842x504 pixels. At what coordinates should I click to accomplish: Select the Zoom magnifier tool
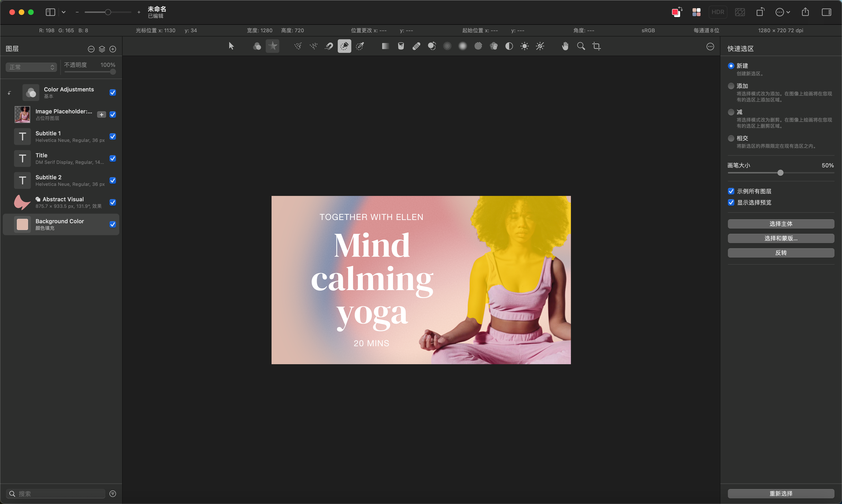pos(581,46)
